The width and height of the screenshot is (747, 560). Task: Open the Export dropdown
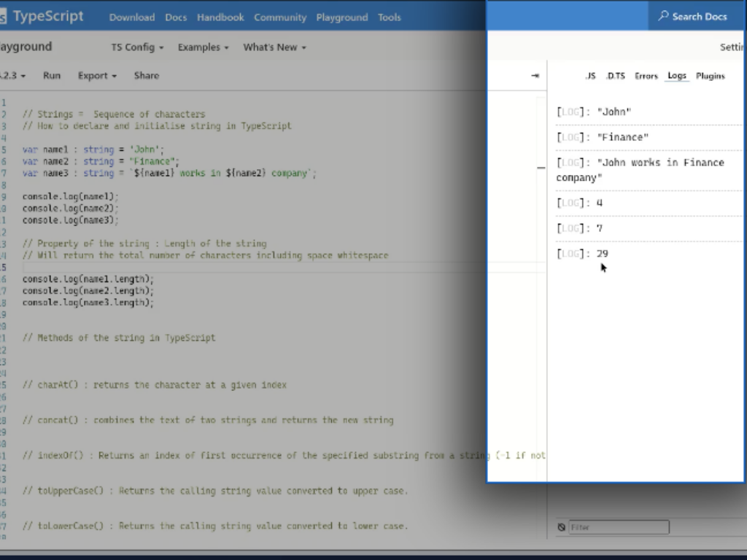click(x=97, y=75)
